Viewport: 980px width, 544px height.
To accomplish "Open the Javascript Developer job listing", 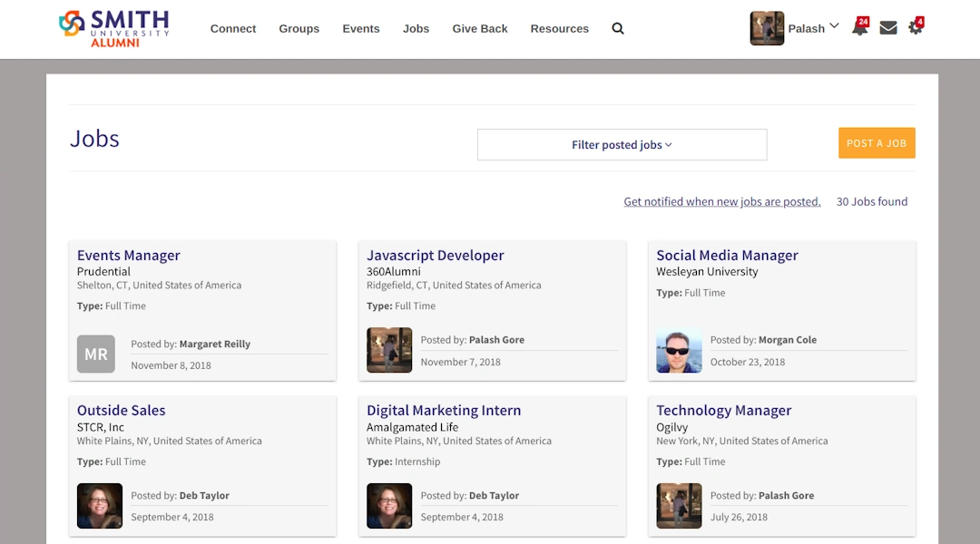I will pos(435,256).
